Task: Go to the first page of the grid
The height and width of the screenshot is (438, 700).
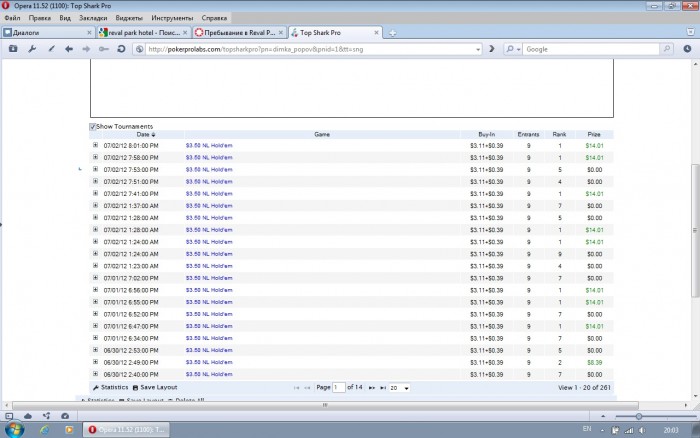Action: [x=296, y=388]
